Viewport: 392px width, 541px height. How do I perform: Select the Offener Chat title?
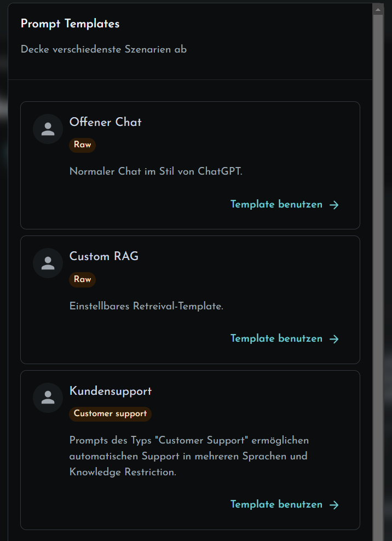coord(105,122)
